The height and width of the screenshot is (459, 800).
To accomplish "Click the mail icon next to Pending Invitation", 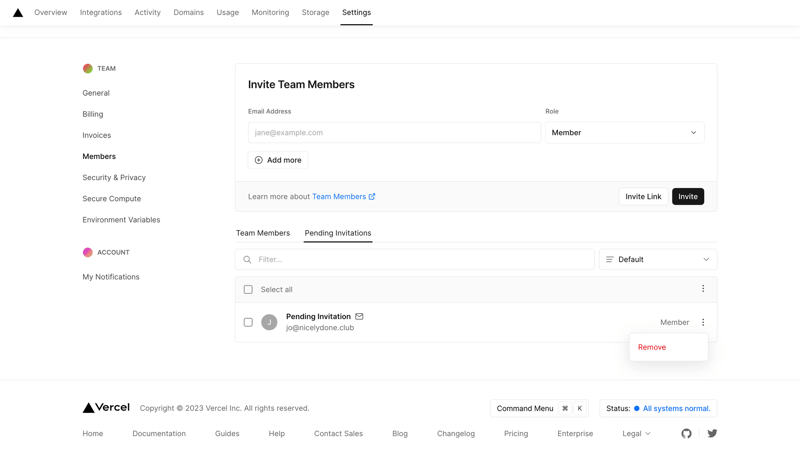I will tap(359, 316).
